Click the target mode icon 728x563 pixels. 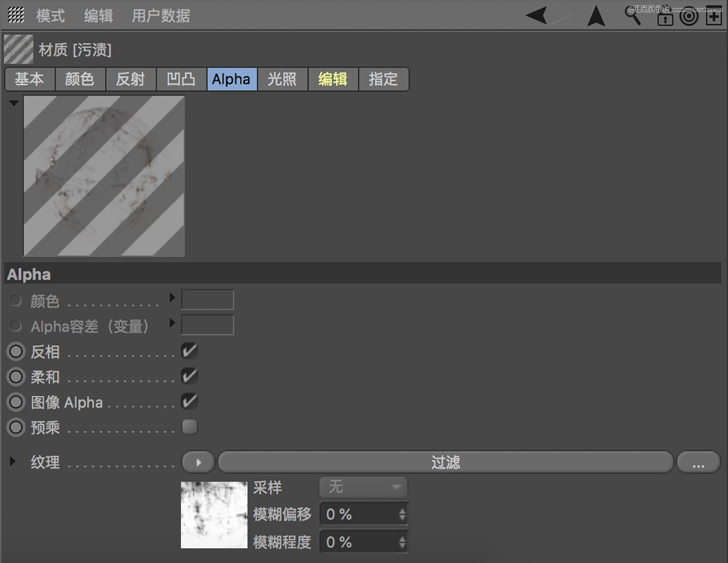click(x=689, y=16)
